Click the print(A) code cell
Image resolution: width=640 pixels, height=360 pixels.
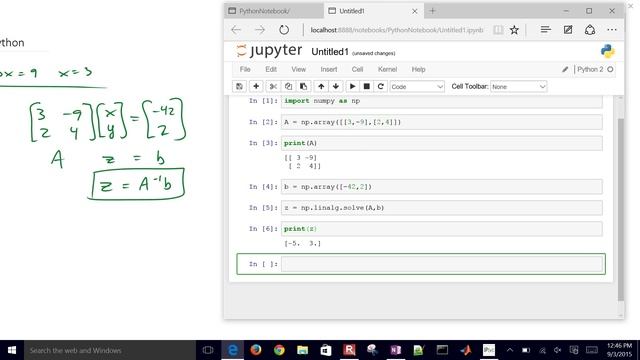(442, 143)
